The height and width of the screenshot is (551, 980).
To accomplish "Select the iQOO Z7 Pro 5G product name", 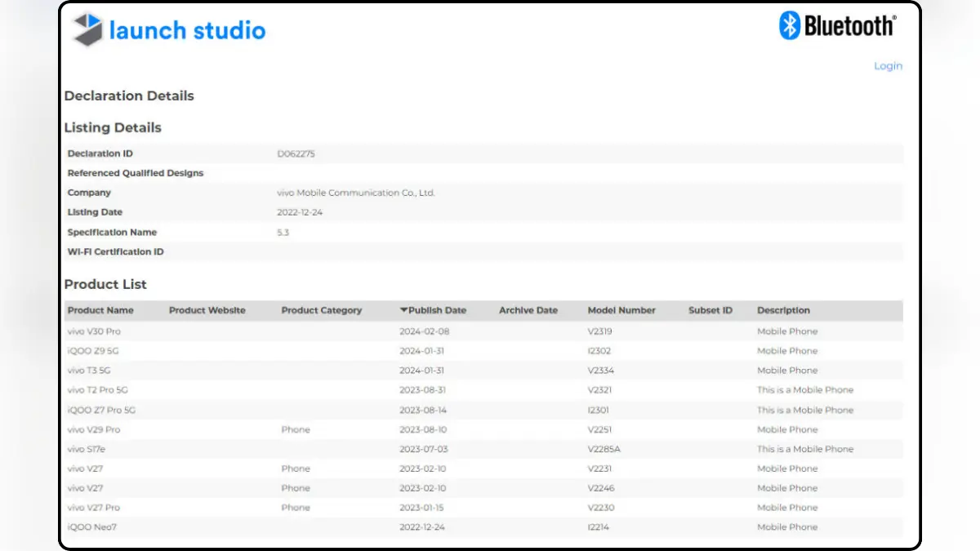I will pyautogui.click(x=101, y=410).
